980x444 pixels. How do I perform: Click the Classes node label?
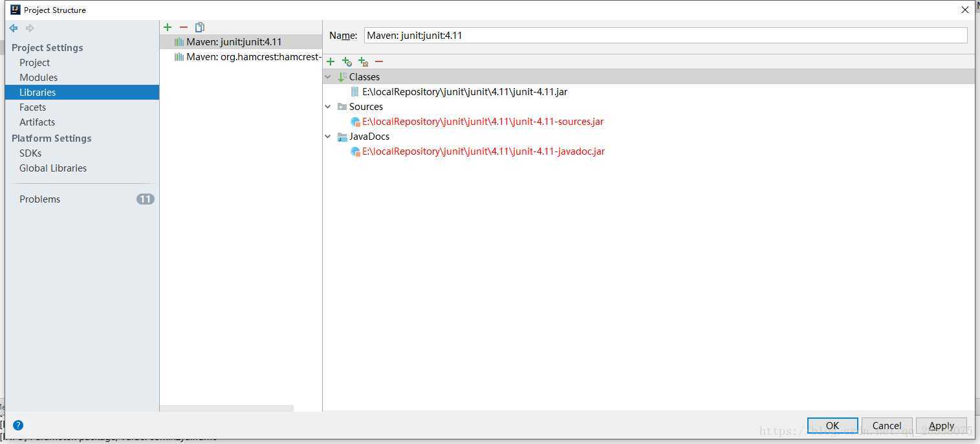364,77
